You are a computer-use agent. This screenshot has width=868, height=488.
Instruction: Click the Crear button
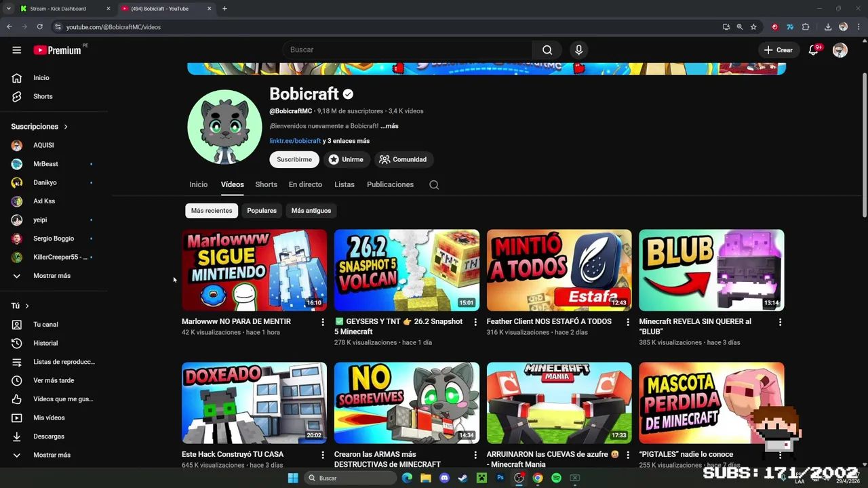778,49
